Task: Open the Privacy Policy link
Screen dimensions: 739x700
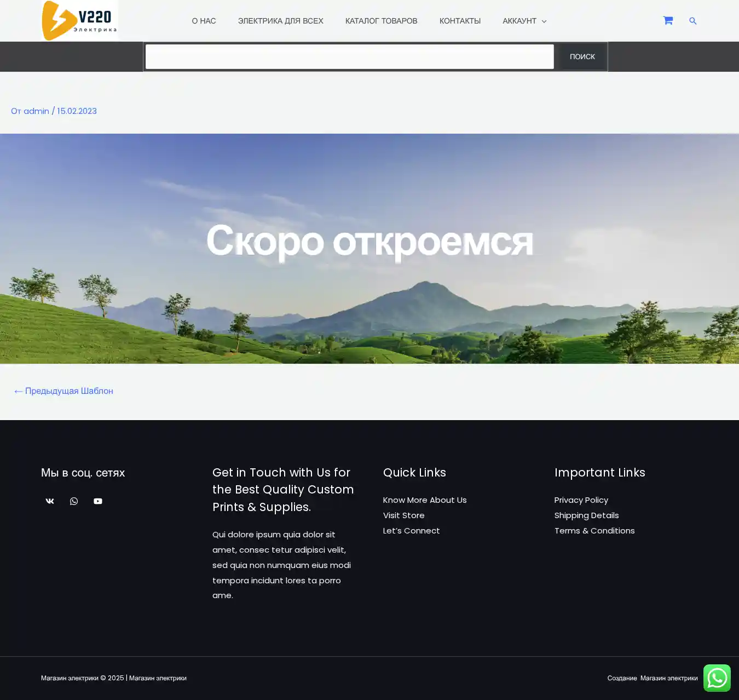Action: coord(581,500)
